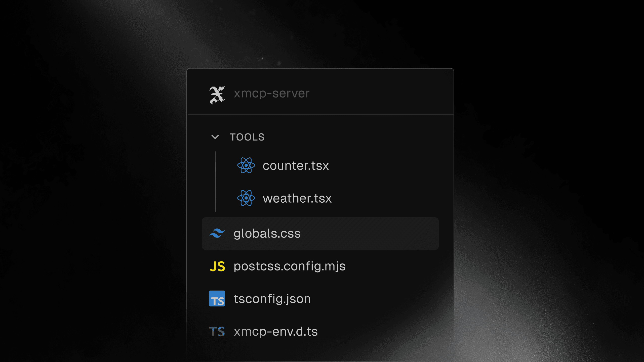This screenshot has width=644, height=362.
Task: Click the chevron next to TOOLS
Action: pyautogui.click(x=215, y=137)
